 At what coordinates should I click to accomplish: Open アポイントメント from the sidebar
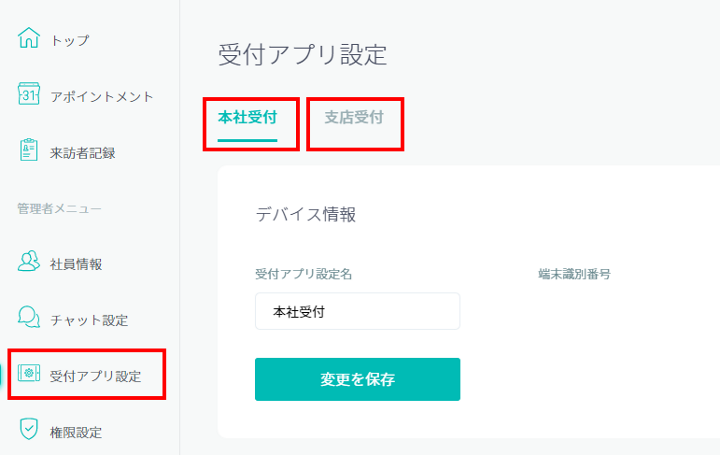pyautogui.click(x=101, y=96)
